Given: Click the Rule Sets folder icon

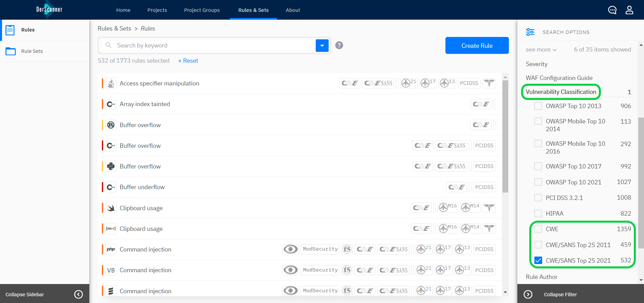Looking at the screenshot, I should pyautogui.click(x=11, y=51).
